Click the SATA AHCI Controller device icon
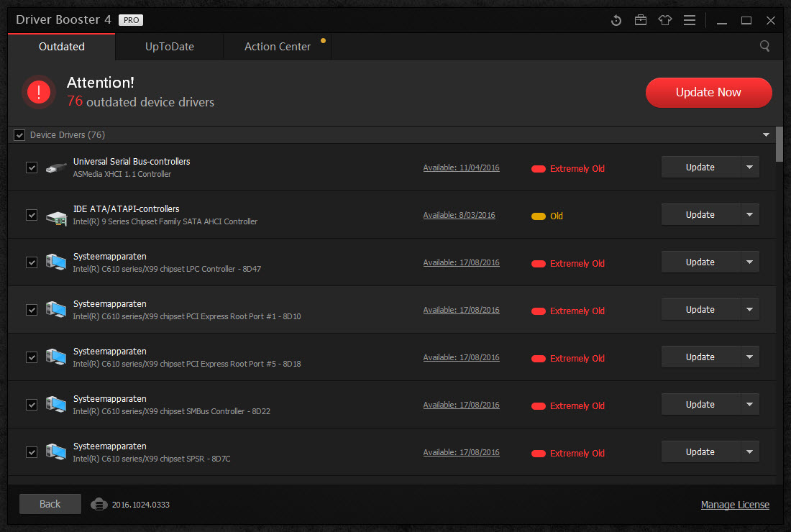Screen dimensions: 791x532 (56, 218)
